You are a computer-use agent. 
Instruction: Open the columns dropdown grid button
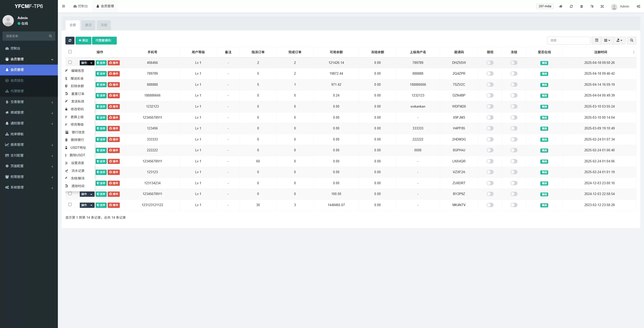pyautogui.click(x=607, y=40)
